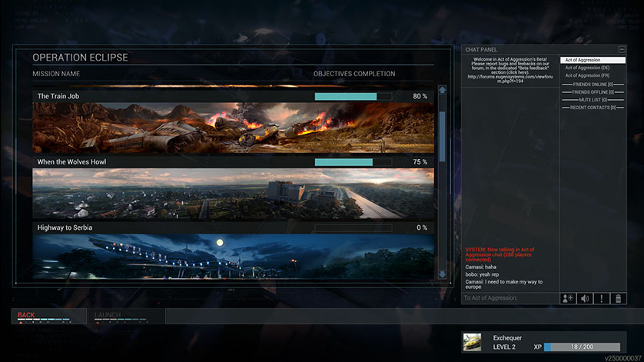Click the mission list scroll up arrow
644x362 pixels.
pyautogui.click(x=443, y=90)
